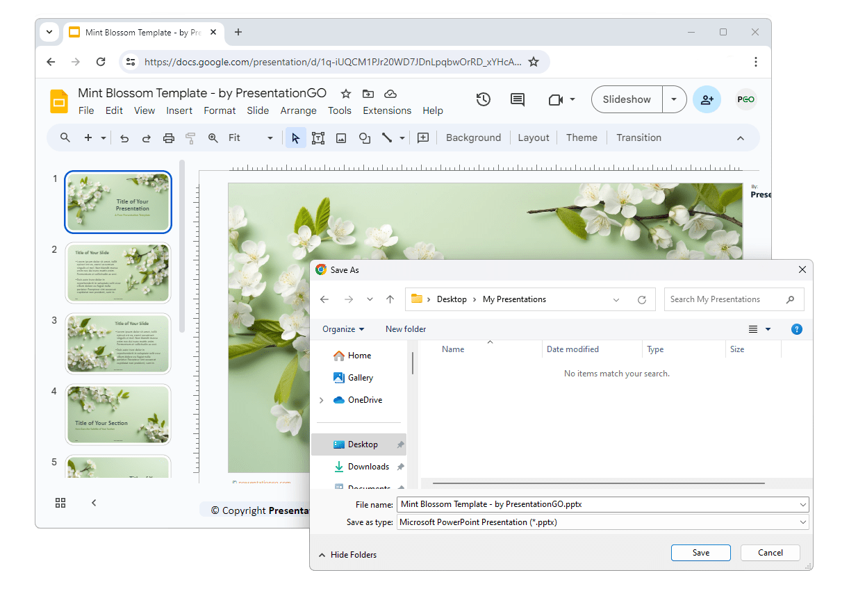Click the add comment toolbar icon

(423, 138)
